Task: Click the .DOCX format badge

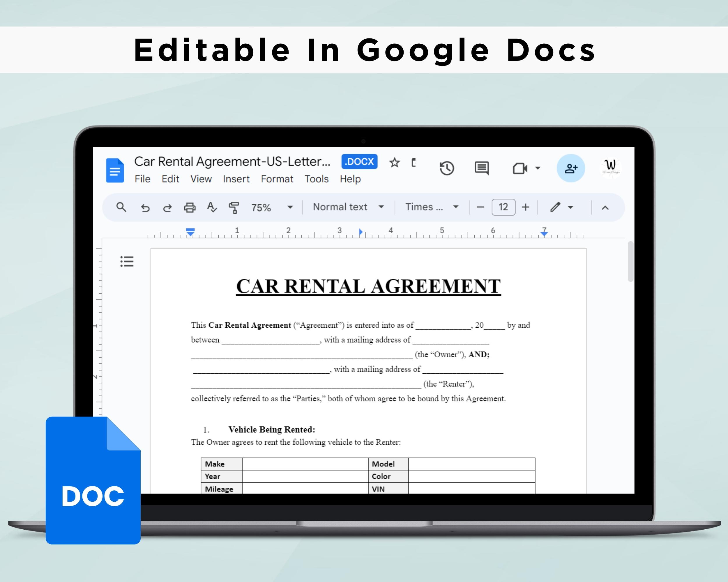Action: point(359,162)
